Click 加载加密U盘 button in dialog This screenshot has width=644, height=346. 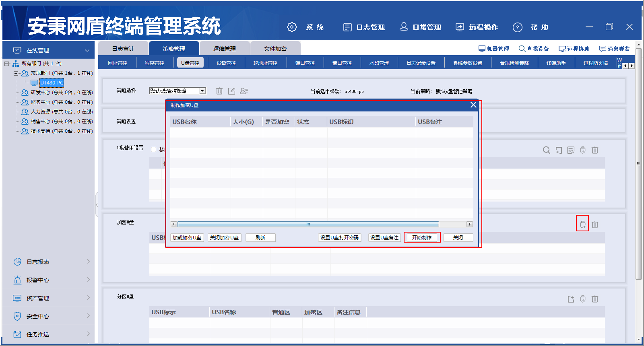coord(187,238)
